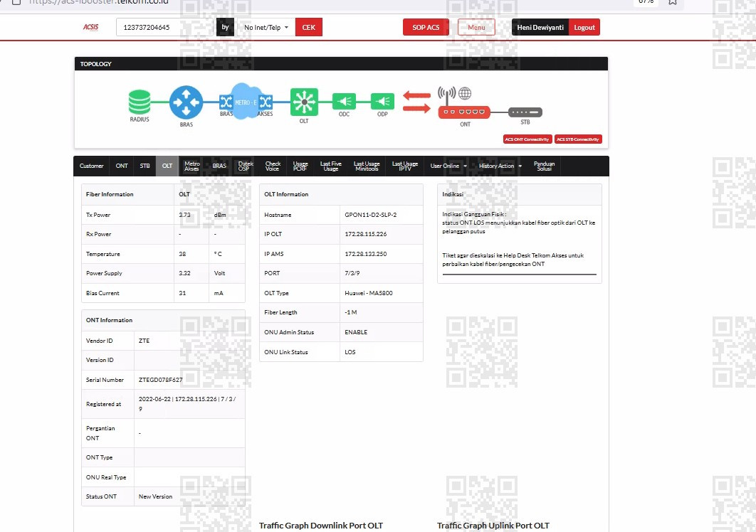Click Traffic Graph Uplink Port OLT heading

(493, 526)
